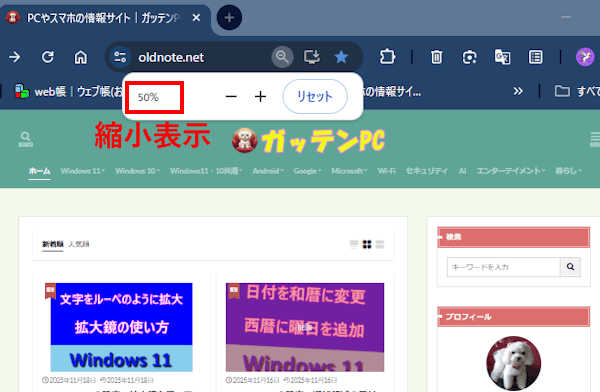Screen dimensions: 600x392
Task: Click the 50% zoom value
Action: click(148, 97)
